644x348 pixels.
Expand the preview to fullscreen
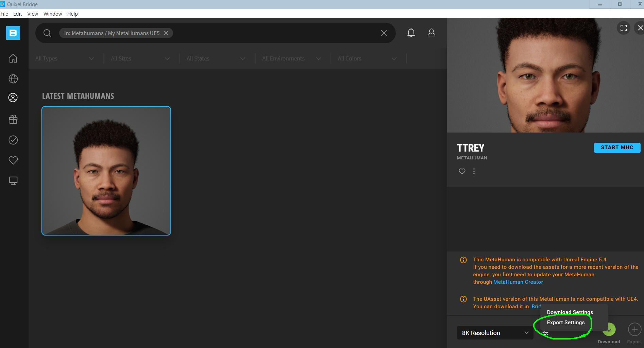pyautogui.click(x=624, y=28)
